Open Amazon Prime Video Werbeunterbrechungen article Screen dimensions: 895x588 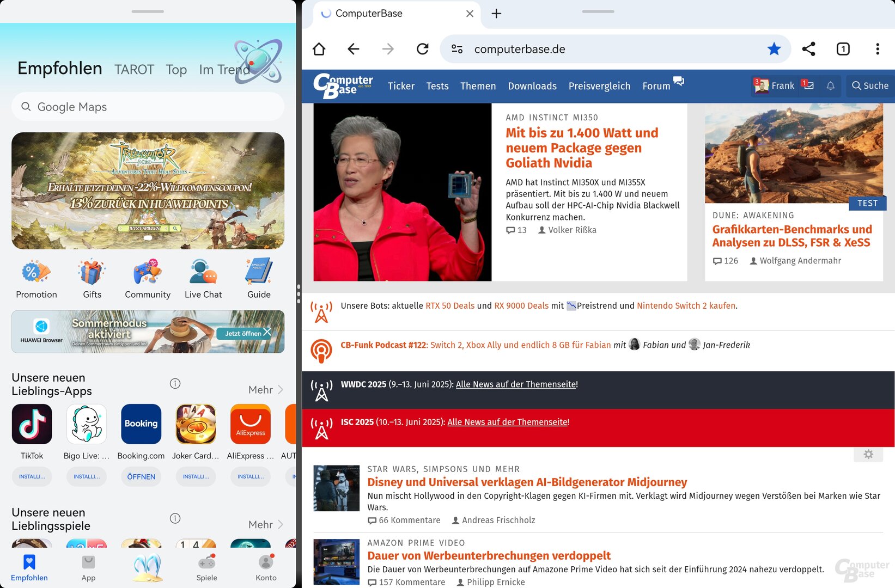489,555
